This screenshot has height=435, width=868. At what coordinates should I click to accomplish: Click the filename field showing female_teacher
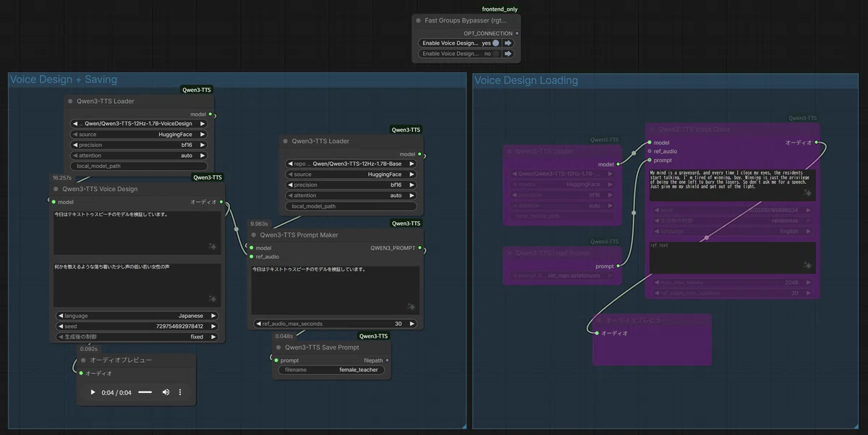click(x=332, y=370)
